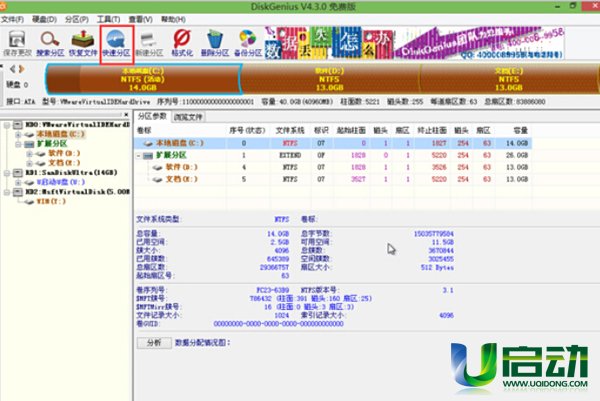Click the 分析 (Analyze) button
The height and width of the screenshot is (401, 600).
pyautogui.click(x=154, y=343)
